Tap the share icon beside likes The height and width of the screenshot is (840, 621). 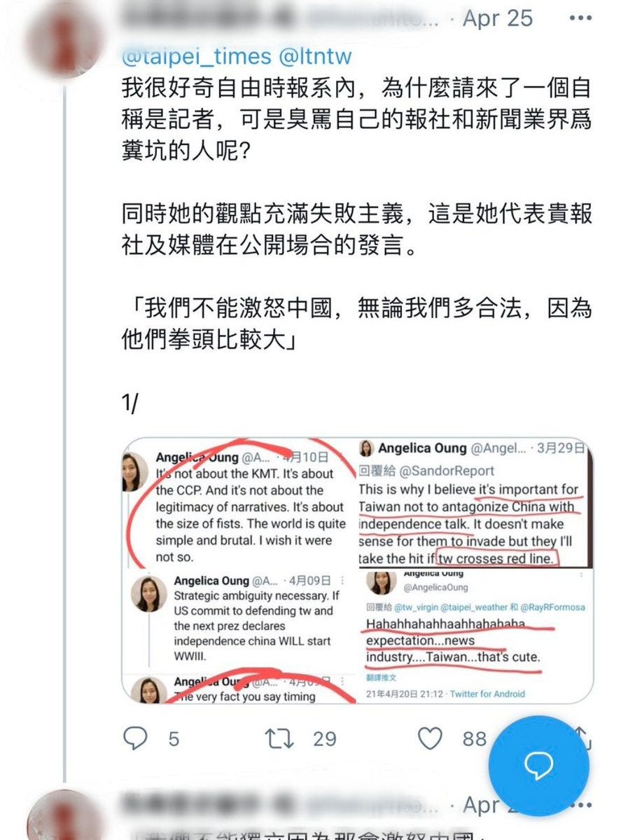click(583, 738)
